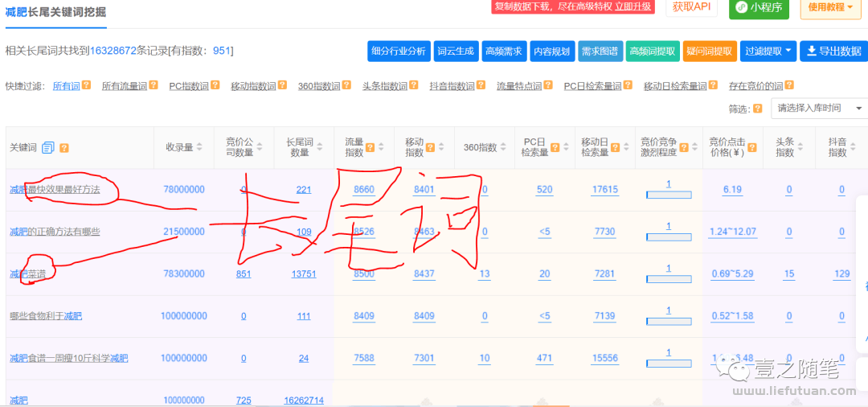The width and height of the screenshot is (868, 407).
Task: Open keyword 哪些食物利于减肥
Action: (46, 316)
